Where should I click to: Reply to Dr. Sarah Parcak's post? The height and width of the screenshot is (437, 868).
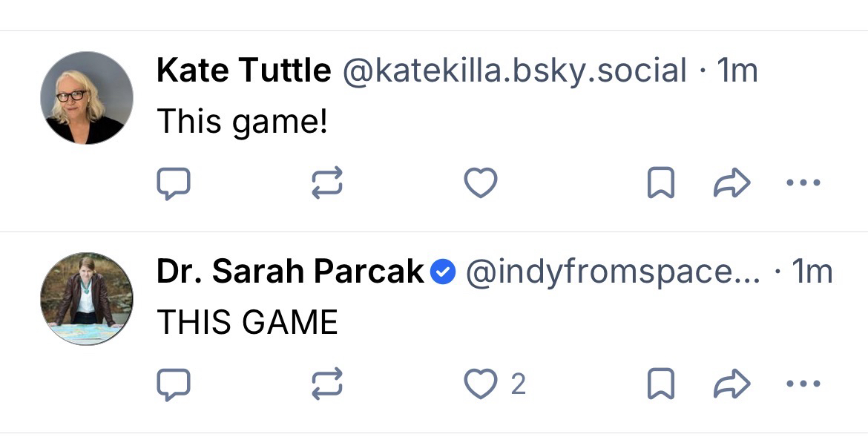174,384
